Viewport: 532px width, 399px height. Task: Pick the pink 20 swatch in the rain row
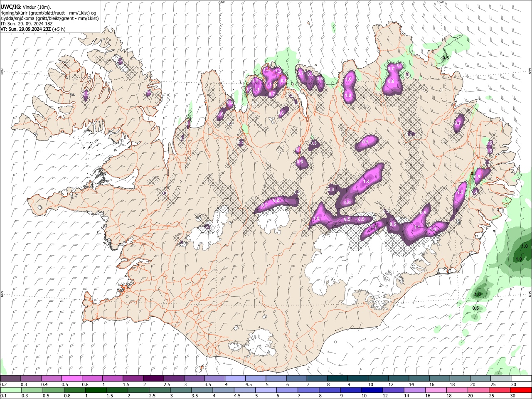478,390
